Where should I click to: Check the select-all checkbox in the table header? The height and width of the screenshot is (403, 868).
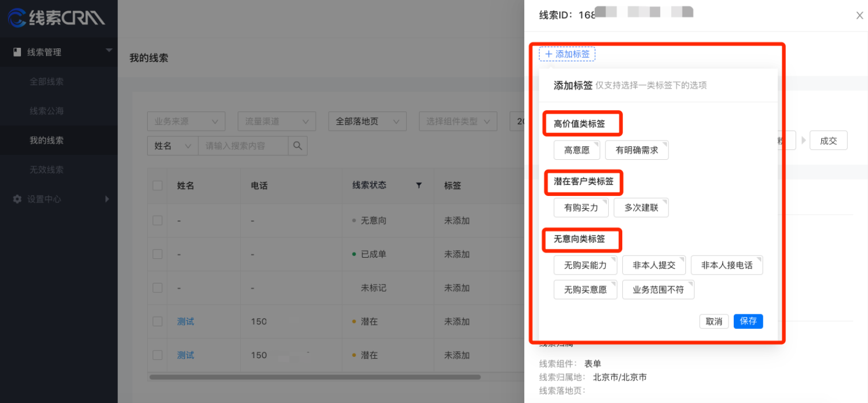(157, 185)
